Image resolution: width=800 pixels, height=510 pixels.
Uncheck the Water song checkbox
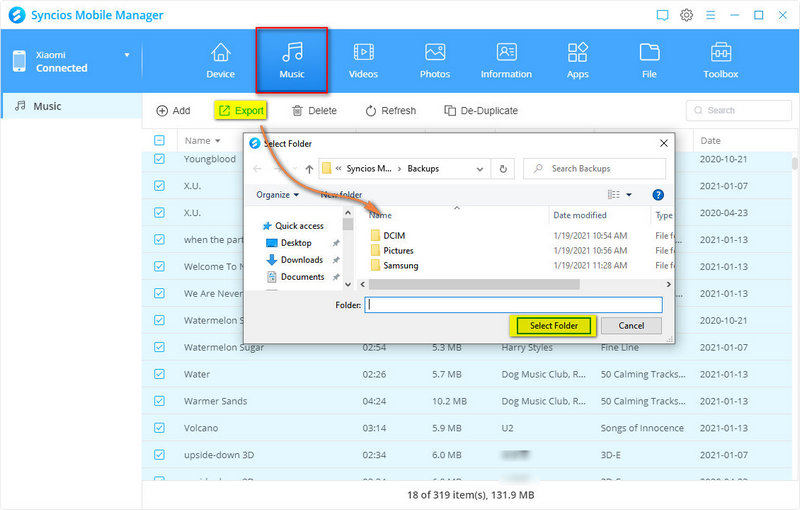tap(159, 374)
